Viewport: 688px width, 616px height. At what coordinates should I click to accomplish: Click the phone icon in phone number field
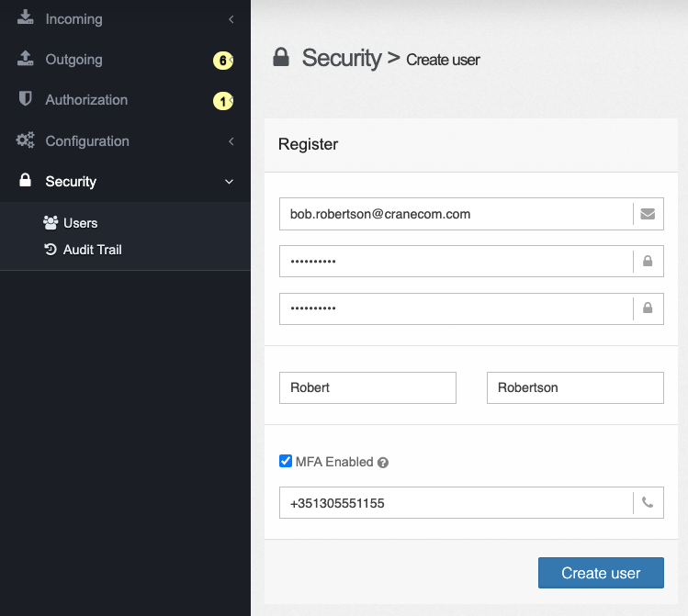(648, 502)
